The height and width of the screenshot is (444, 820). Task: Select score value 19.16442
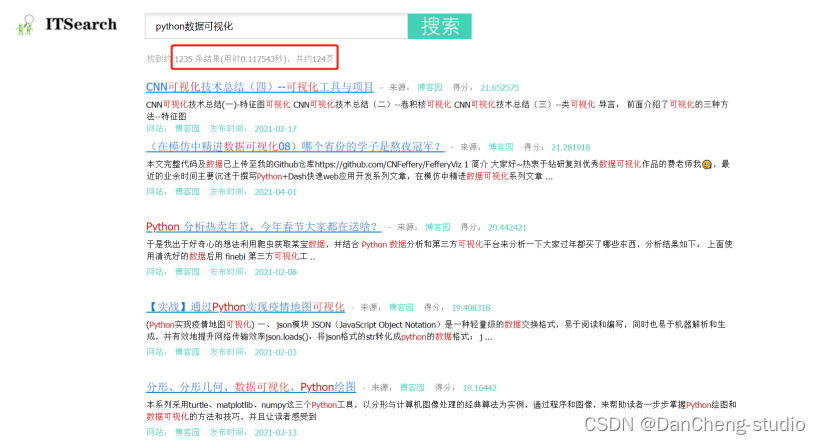tap(480, 388)
